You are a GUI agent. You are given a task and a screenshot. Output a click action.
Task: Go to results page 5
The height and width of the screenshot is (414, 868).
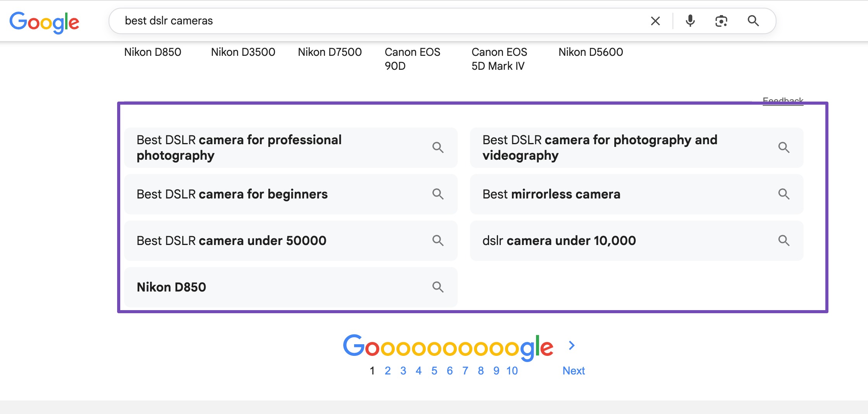tap(434, 371)
